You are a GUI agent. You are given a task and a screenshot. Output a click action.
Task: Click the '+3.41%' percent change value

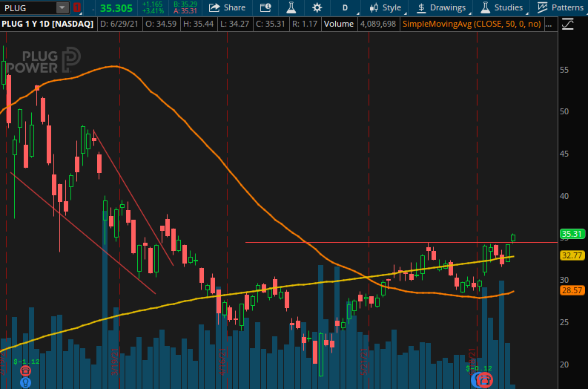(x=153, y=11)
